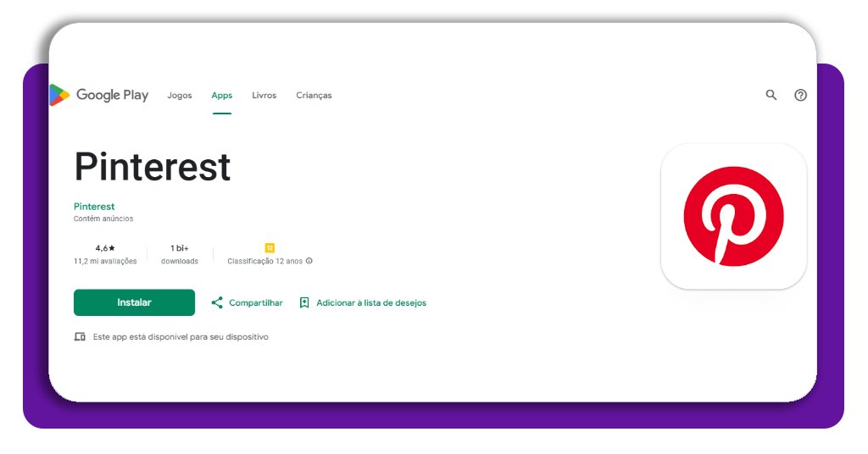Image resolution: width=868 pixels, height=454 pixels.
Task: Click the info icon next to Classificação 12 anos
Action: (309, 261)
